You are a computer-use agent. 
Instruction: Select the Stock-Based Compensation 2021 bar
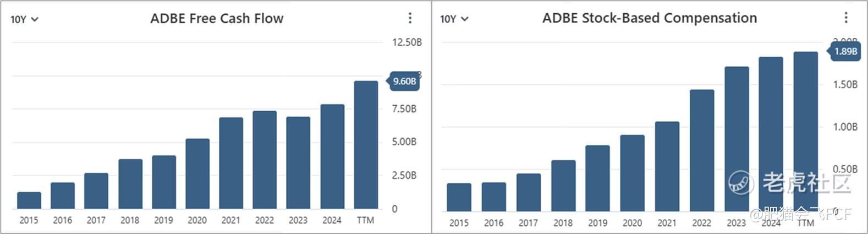pos(667,167)
